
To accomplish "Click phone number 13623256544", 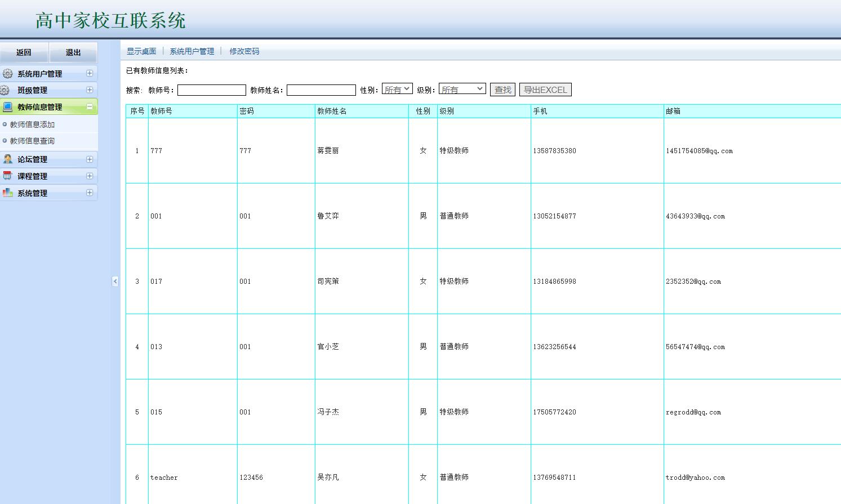I will tap(555, 347).
